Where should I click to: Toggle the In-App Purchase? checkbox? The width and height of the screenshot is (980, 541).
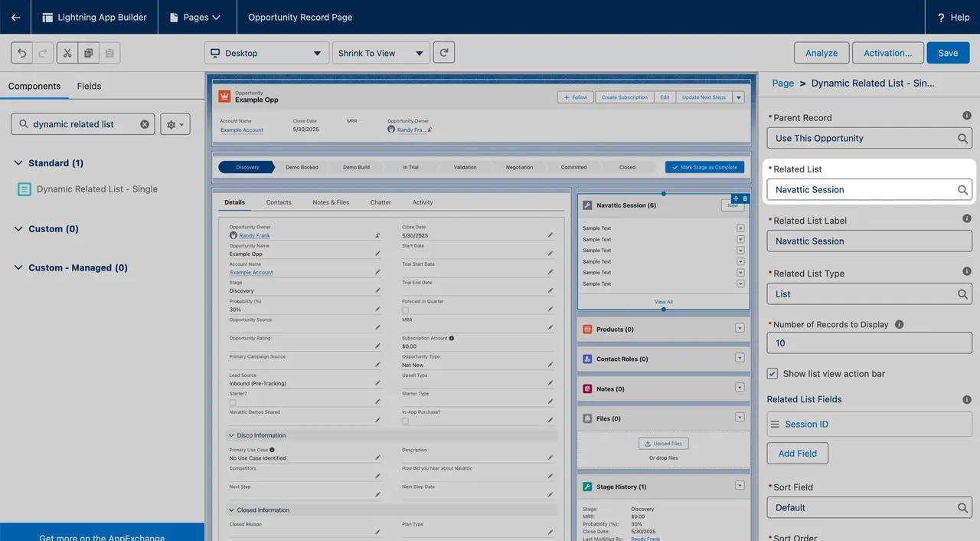coord(405,421)
